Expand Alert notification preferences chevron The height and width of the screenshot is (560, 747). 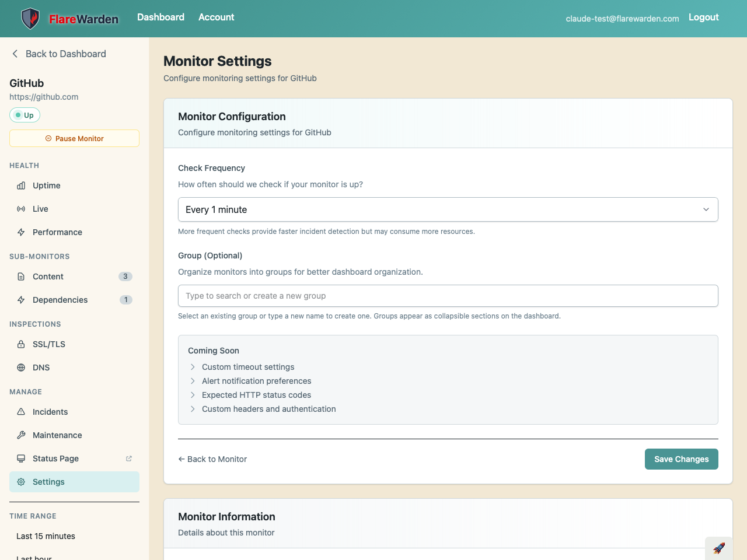click(193, 381)
